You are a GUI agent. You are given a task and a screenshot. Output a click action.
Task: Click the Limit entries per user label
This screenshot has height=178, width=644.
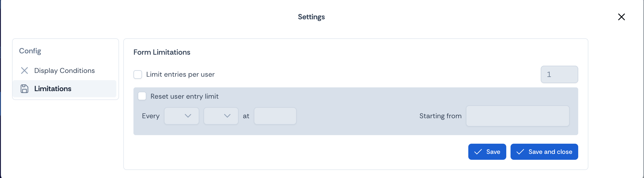[x=180, y=75]
